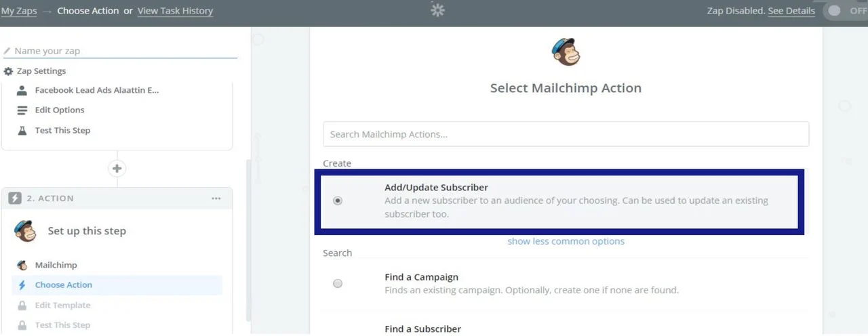Click the person icon for Facebook Lead Ads
The image size is (868, 336).
(22, 90)
